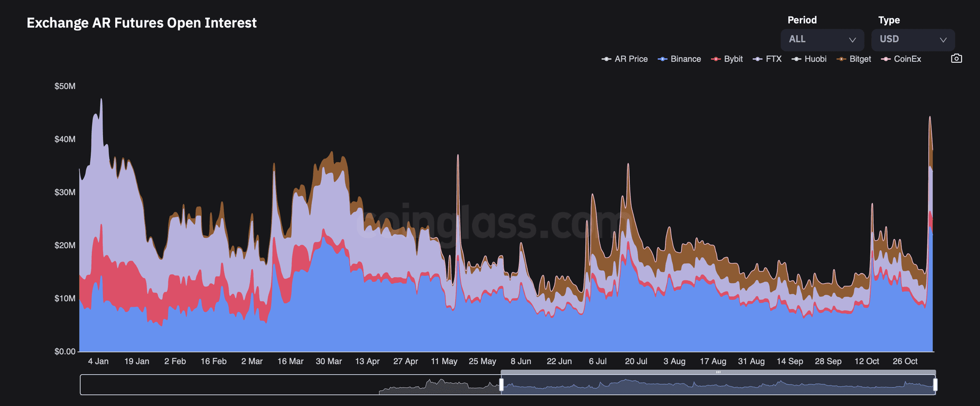The height and width of the screenshot is (406, 980).
Task: Toggle AR Price series in legend
Action: (x=625, y=59)
